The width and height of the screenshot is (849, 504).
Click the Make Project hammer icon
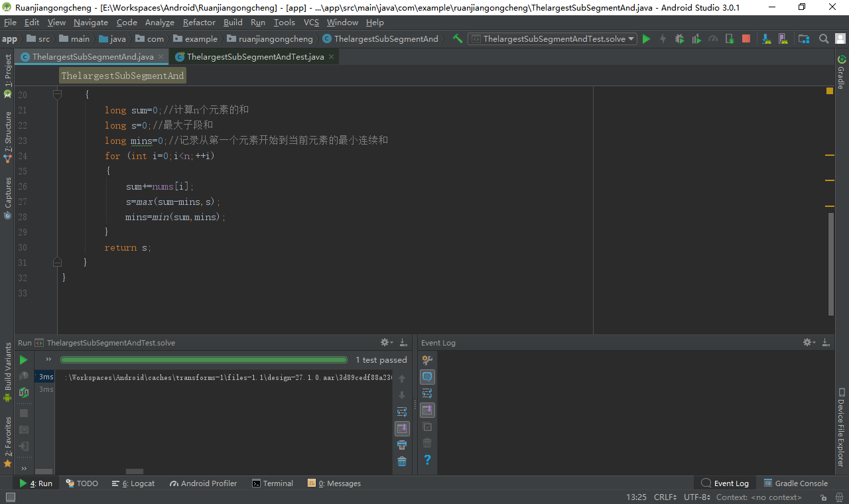click(458, 39)
